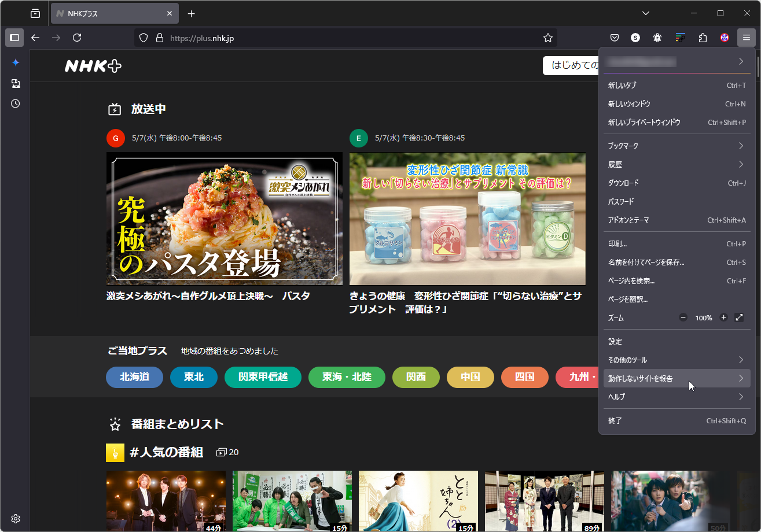Decrease page zoom with the minus control

(683, 317)
